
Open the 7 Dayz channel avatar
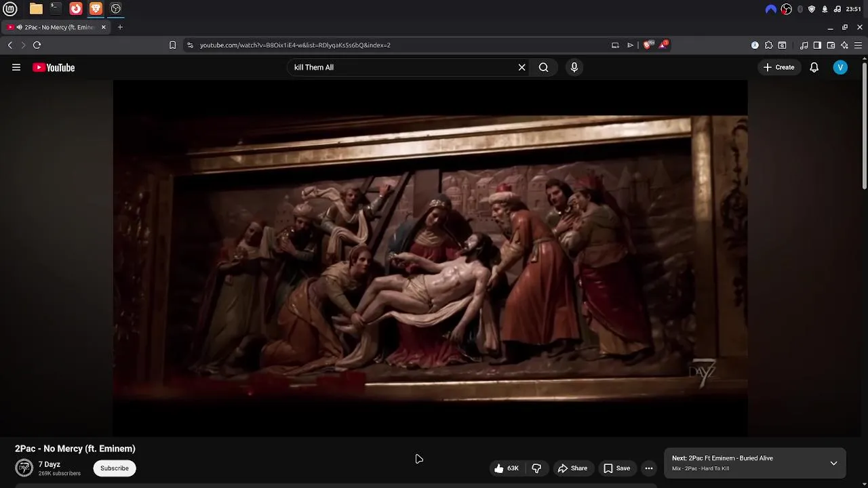(x=24, y=468)
